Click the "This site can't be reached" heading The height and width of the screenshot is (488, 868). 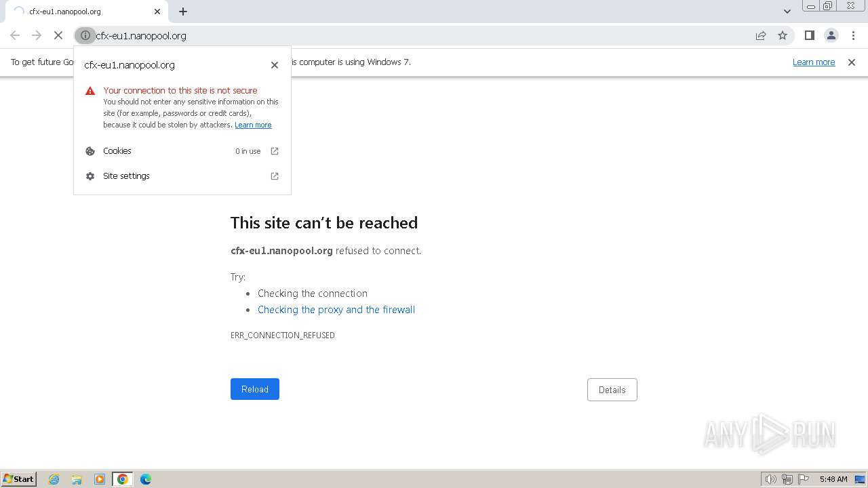pyautogui.click(x=324, y=223)
